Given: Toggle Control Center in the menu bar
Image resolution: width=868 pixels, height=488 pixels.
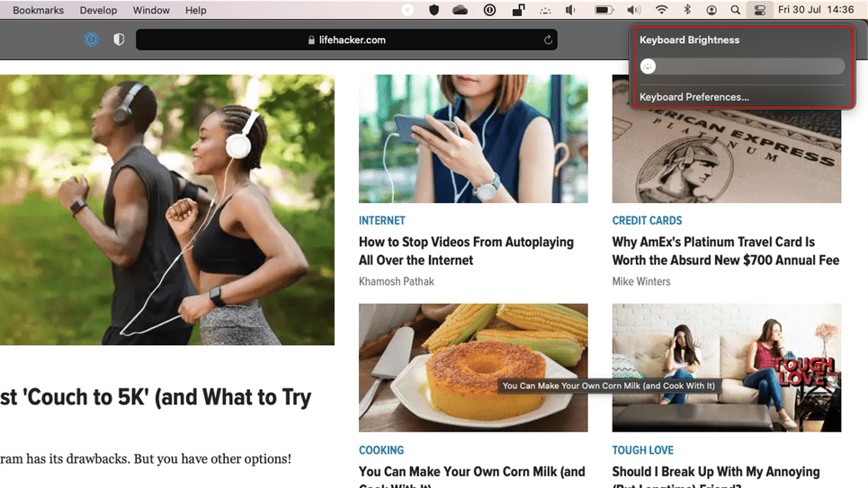Looking at the screenshot, I should pyautogui.click(x=760, y=10).
